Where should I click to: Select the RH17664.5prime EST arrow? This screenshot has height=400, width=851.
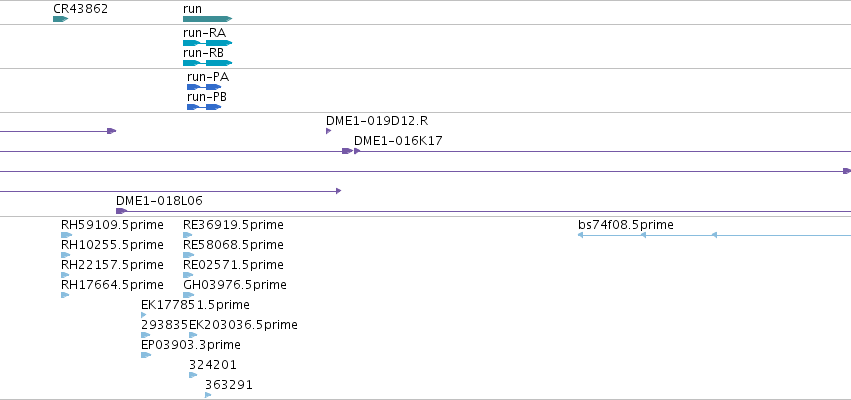point(65,295)
